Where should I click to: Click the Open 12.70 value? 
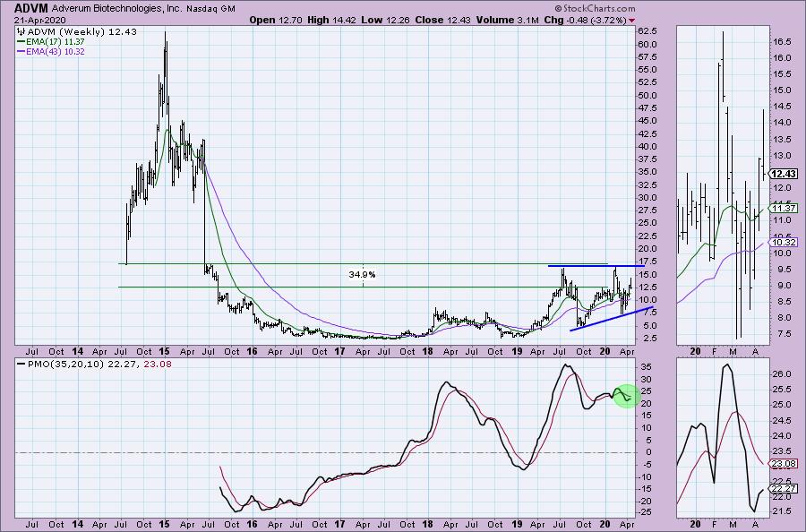click(276, 20)
